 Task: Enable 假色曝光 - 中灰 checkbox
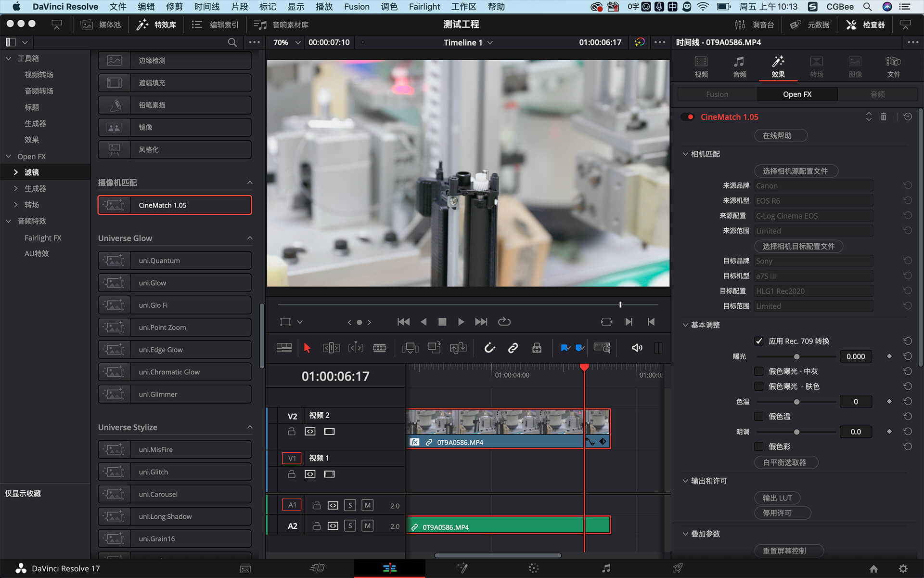click(759, 371)
